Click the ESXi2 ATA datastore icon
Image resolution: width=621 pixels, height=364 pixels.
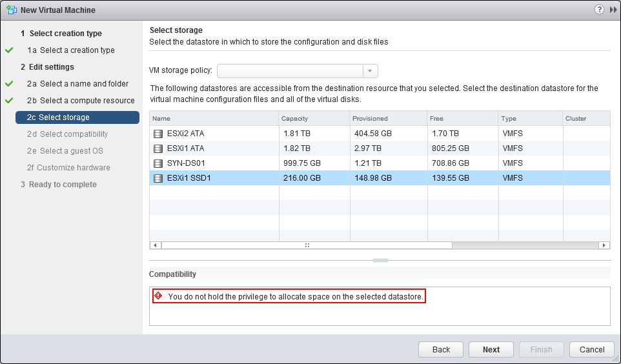pyautogui.click(x=158, y=134)
